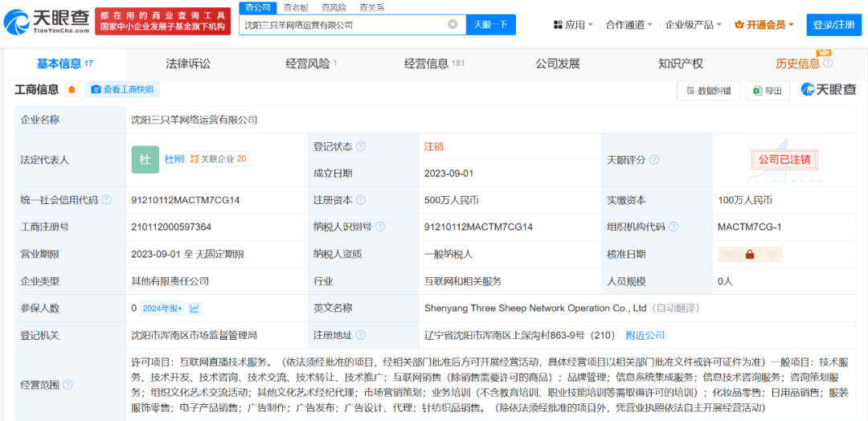
Task: Click help icon next to 统一社会信用代码
Action: click(x=106, y=200)
